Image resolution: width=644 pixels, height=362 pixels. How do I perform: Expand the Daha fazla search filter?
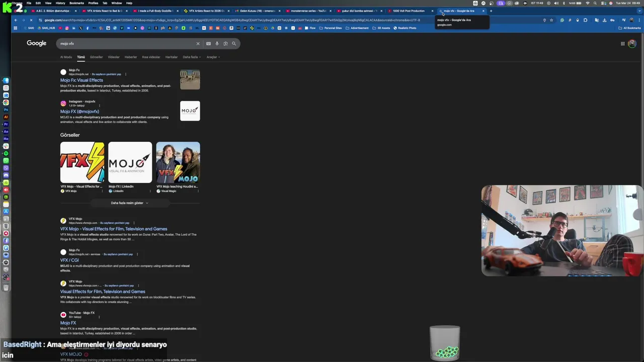tap(191, 57)
